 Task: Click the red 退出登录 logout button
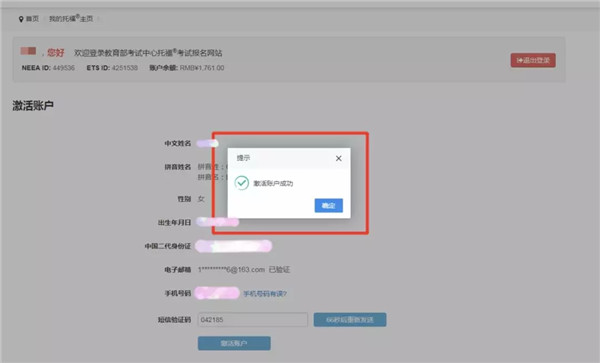pos(533,60)
